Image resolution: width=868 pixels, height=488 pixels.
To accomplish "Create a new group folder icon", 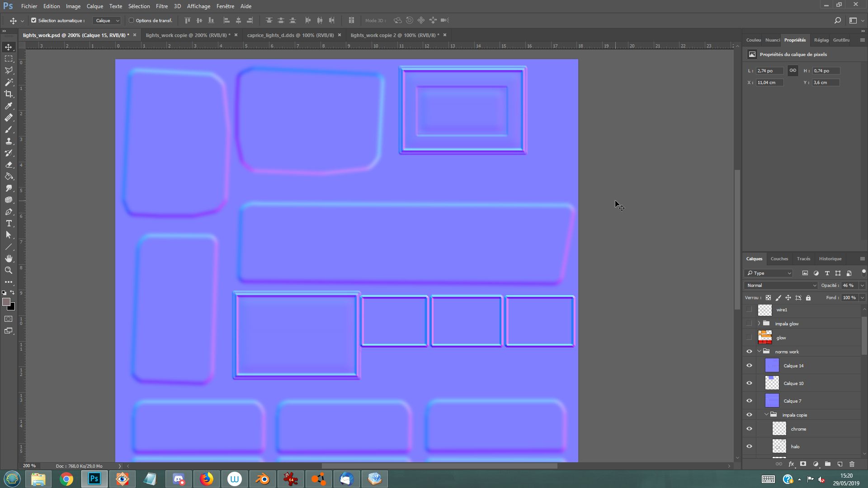I will click(827, 464).
